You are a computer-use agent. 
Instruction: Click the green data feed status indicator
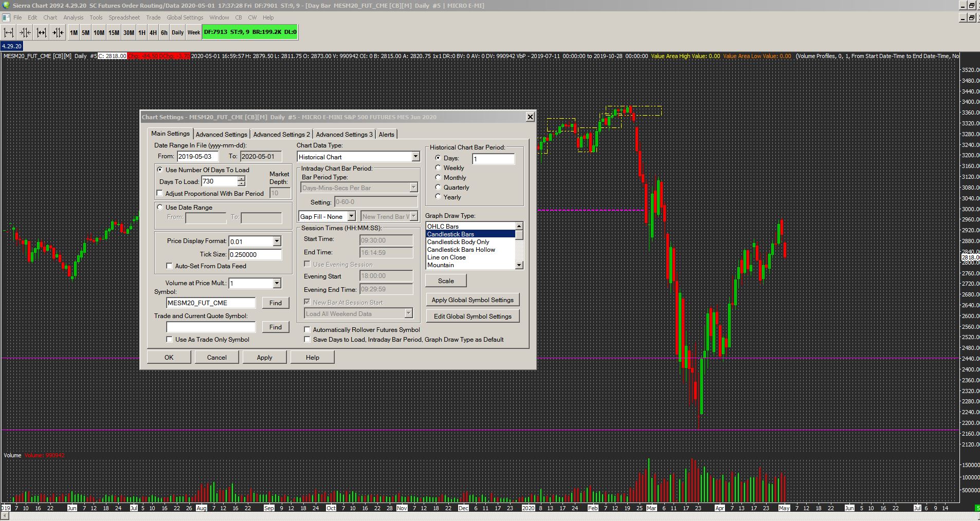250,32
